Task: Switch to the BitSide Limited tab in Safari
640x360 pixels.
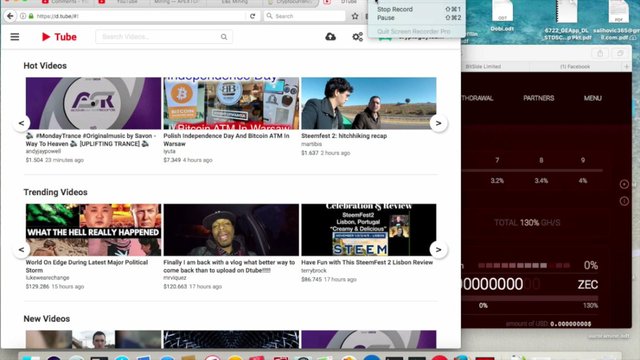Action: pos(483,66)
